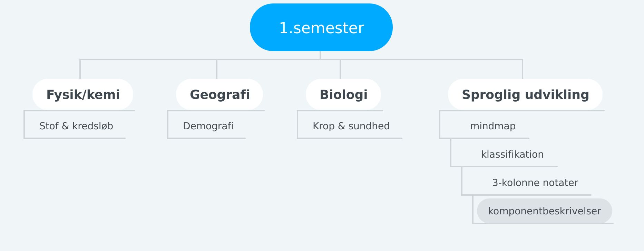This screenshot has height=251, width=644.
Task: Select the Biologi topic node
Action: pyautogui.click(x=343, y=94)
